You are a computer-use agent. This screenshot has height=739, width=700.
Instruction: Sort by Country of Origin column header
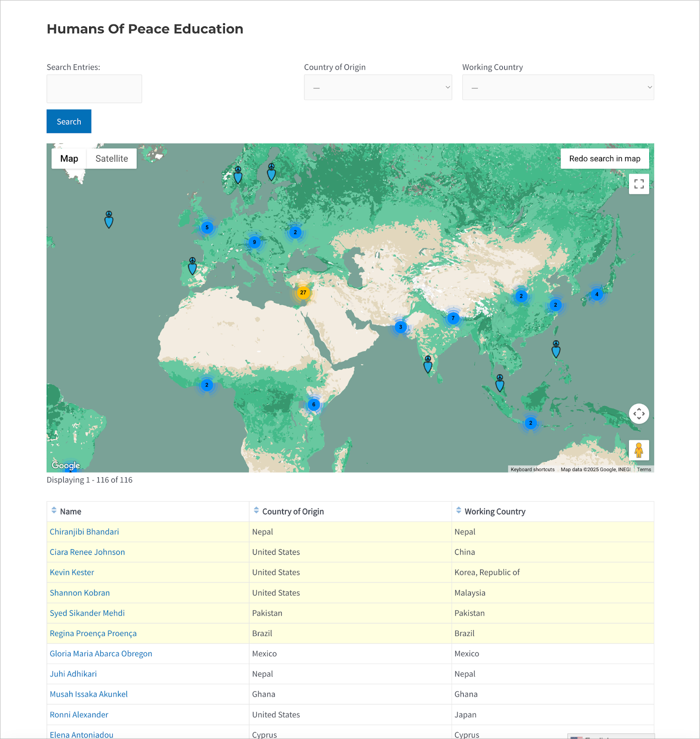(293, 511)
